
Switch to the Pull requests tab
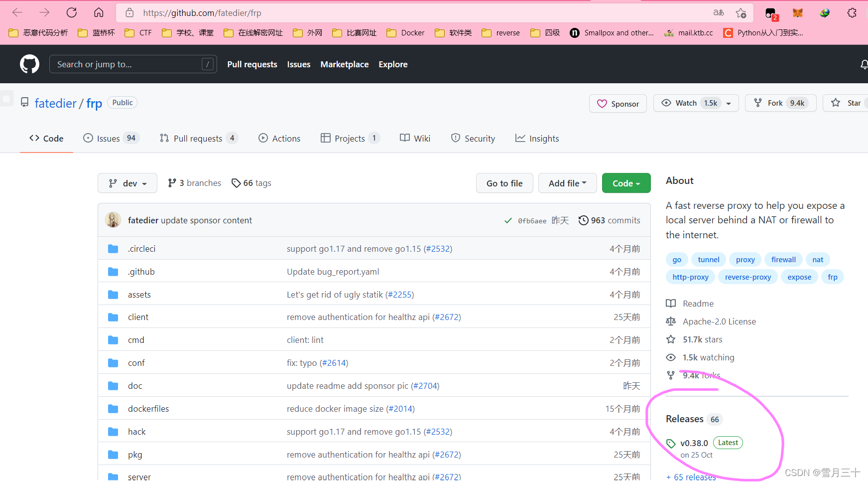199,139
